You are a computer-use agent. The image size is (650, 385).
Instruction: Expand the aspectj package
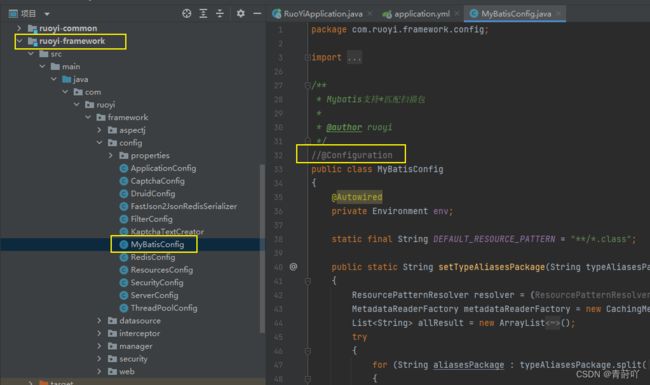[99, 130]
